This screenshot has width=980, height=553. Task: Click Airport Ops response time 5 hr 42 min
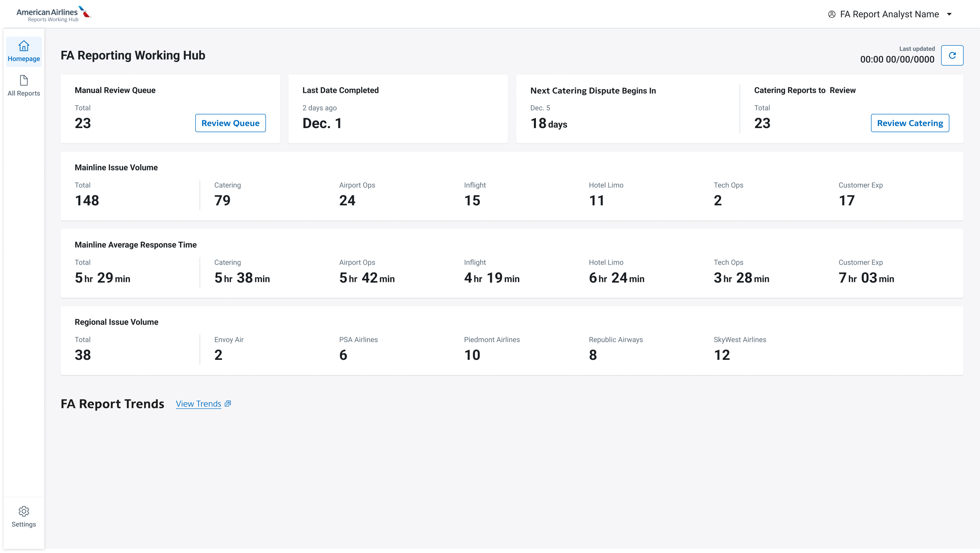[x=367, y=278]
